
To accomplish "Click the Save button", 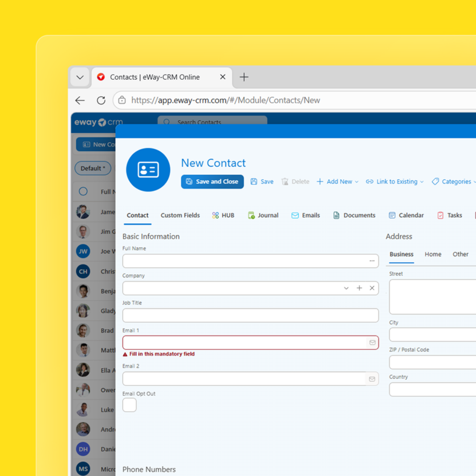I will pos(262,182).
